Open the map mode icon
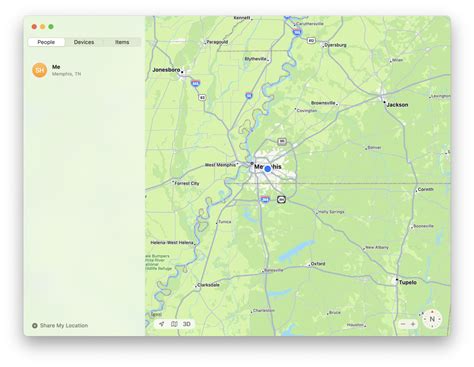Image resolution: width=474 pixels, height=367 pixels. click(x=174, y=324)
